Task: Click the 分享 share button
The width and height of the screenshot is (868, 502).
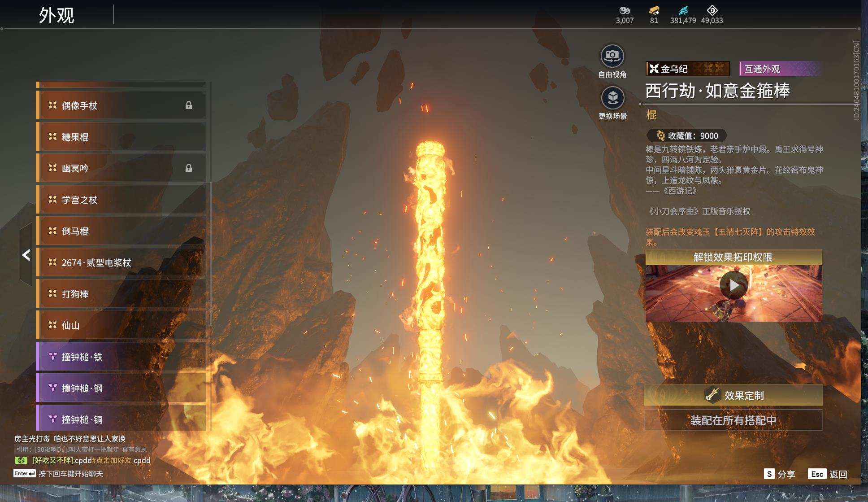Action: (780, 474)
